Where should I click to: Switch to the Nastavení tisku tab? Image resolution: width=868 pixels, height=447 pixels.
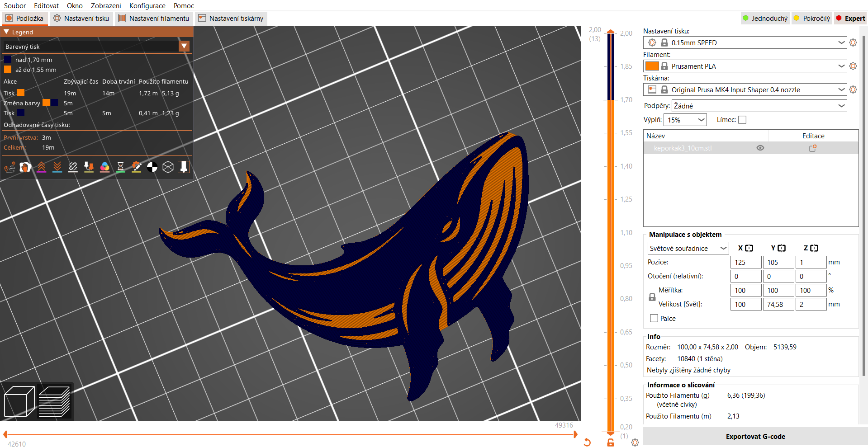pyautogui.click(x=81, y=19)
